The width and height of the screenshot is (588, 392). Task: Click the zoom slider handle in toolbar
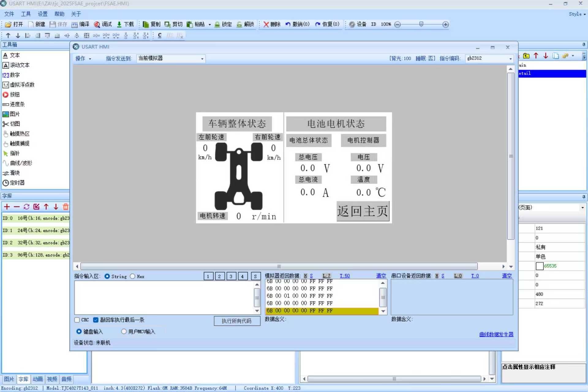(421, 24)
